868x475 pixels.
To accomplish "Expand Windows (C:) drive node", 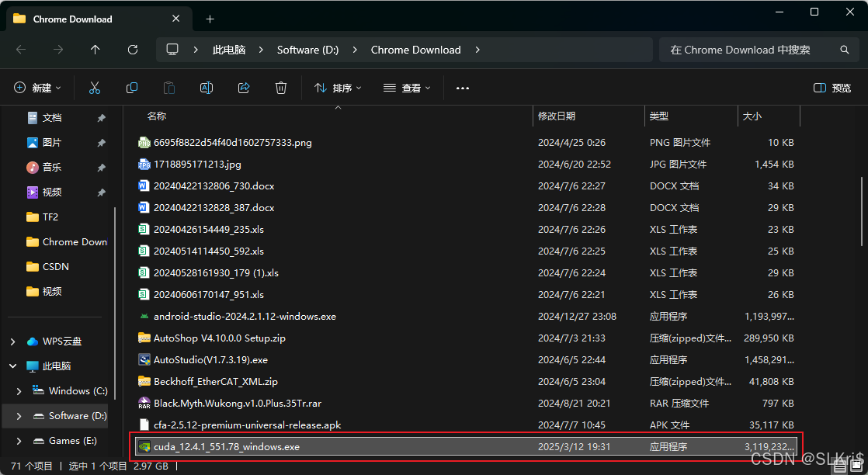I will 19,391.
